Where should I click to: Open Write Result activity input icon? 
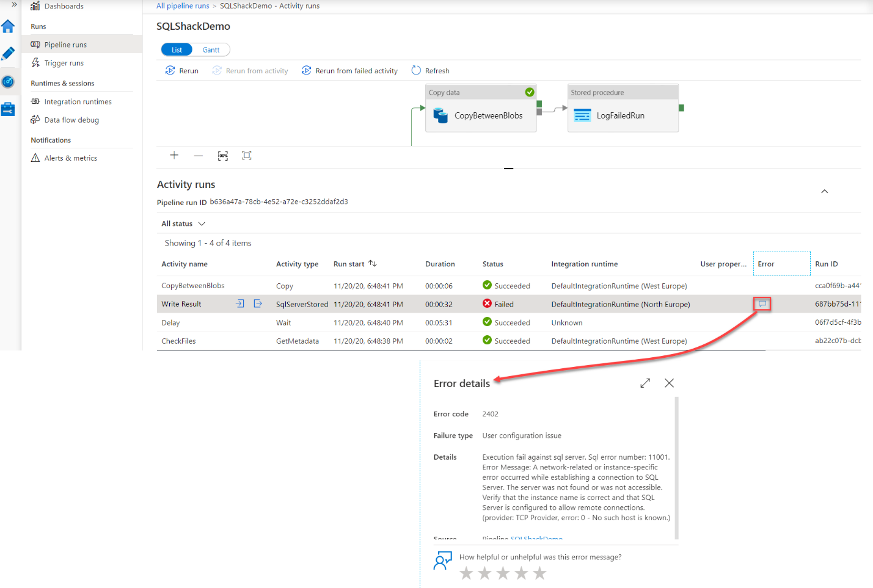pos(240,303)
